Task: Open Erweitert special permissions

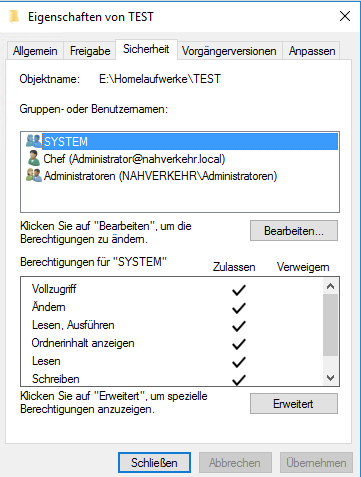Action: (294, 404)
